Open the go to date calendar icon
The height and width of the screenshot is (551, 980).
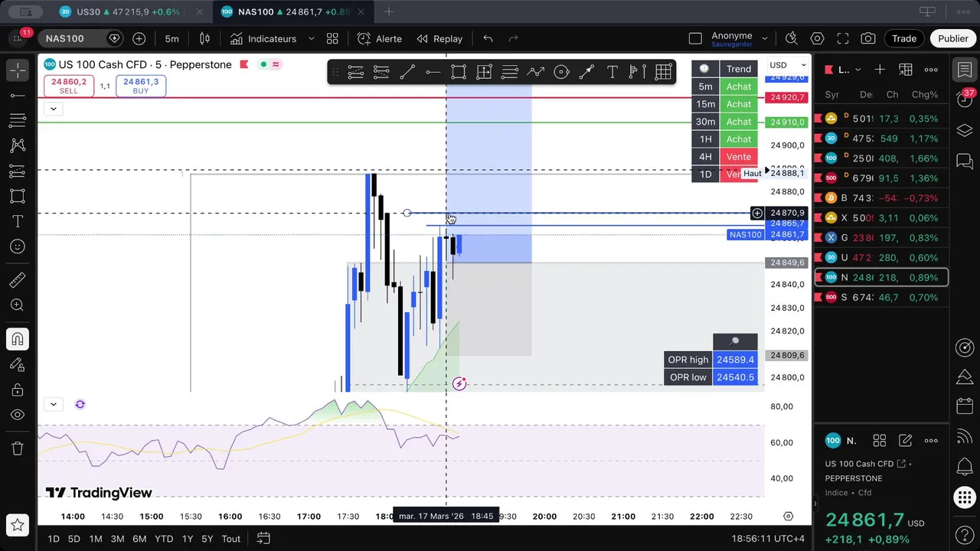tap(263, 539)
